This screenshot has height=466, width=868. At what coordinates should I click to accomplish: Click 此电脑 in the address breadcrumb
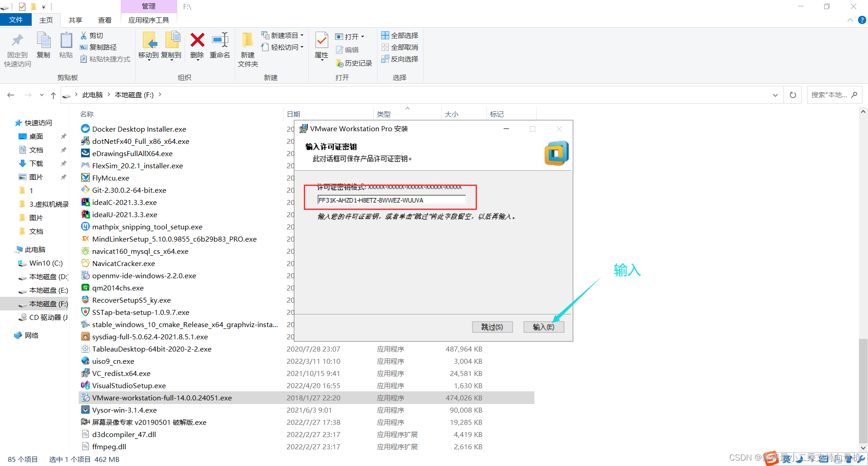[x=92, y=95]
